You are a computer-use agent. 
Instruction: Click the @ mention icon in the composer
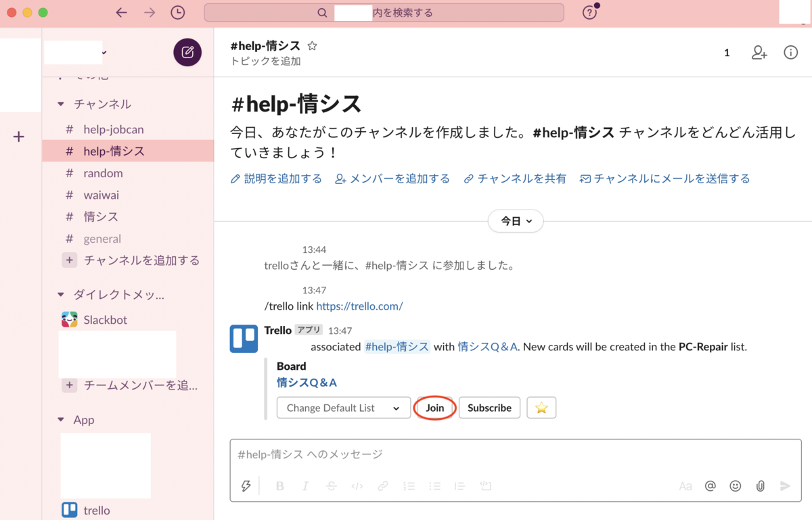tap(710, 486)
